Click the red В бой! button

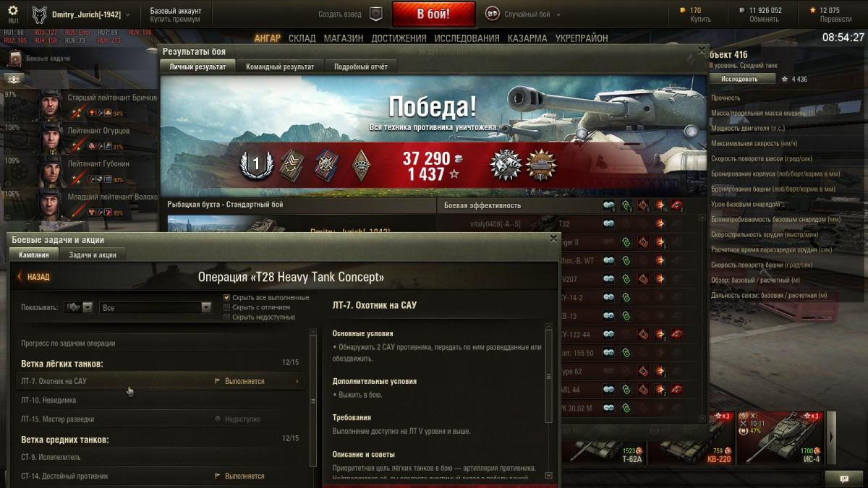point(433,14)
